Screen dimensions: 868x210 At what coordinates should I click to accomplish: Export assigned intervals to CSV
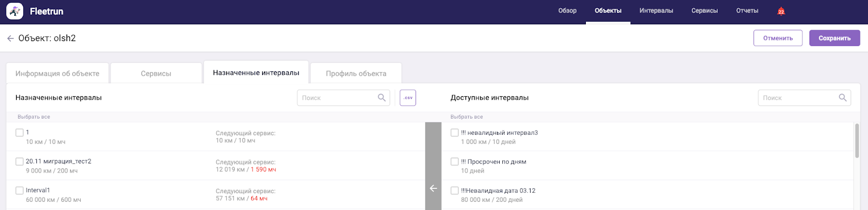click(x=408, y=97)
